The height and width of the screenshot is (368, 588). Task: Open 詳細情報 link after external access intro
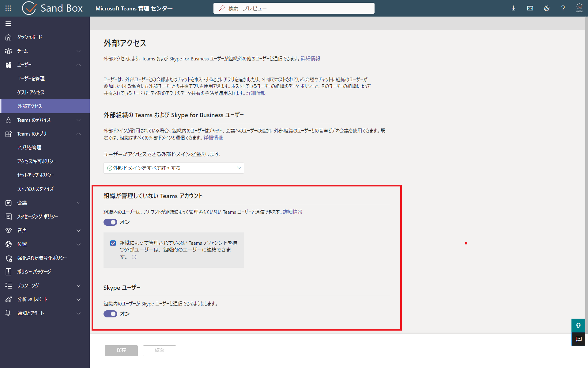(x=311, y=59)
